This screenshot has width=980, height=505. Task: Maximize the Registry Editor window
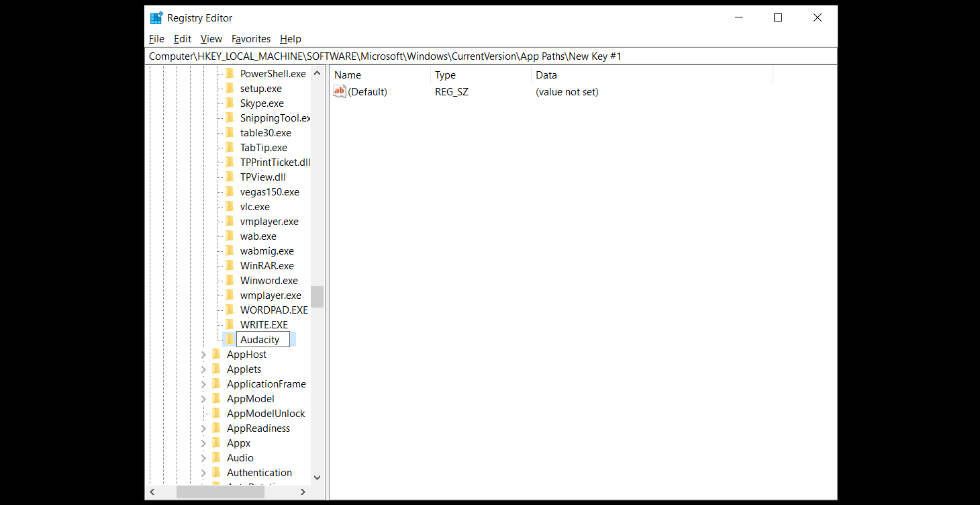(x=778, y=18)
